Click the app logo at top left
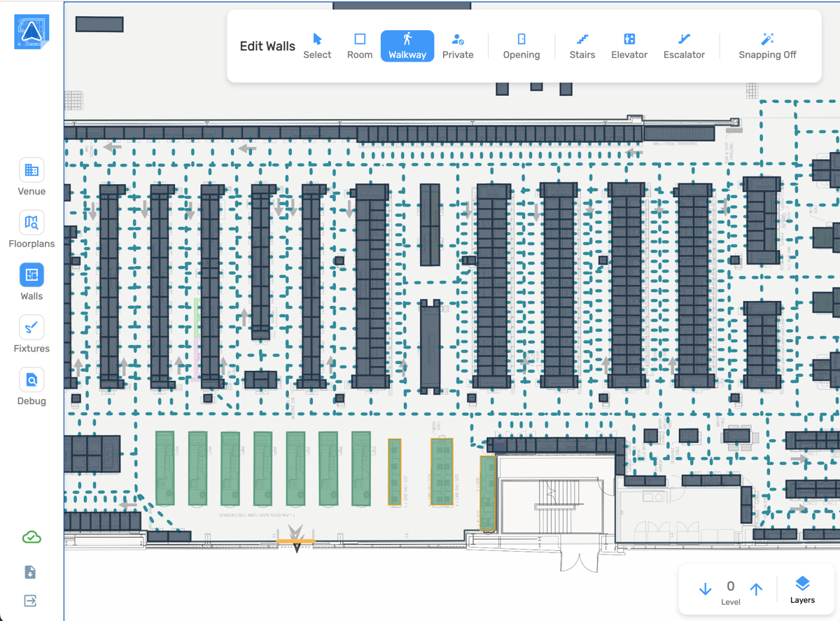 click(x=31, y=32)
